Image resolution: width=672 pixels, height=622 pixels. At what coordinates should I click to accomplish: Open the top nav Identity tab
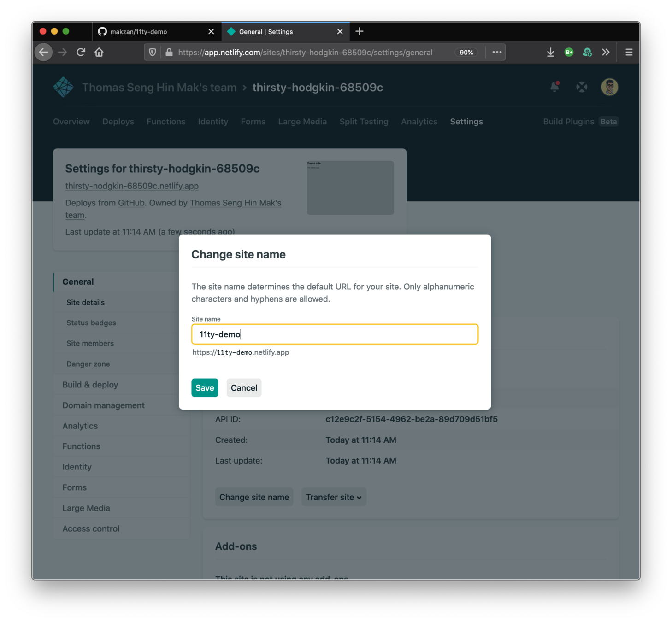click(x=213, y=122)
